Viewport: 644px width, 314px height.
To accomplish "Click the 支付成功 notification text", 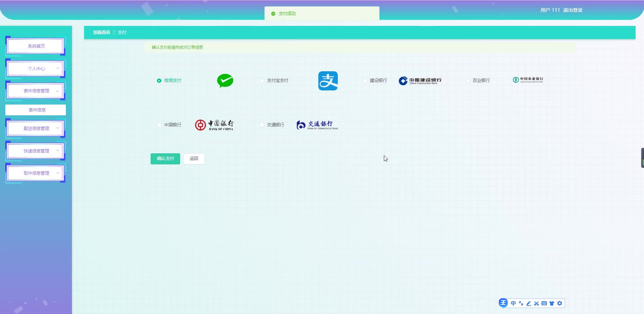I will [287, 14].
